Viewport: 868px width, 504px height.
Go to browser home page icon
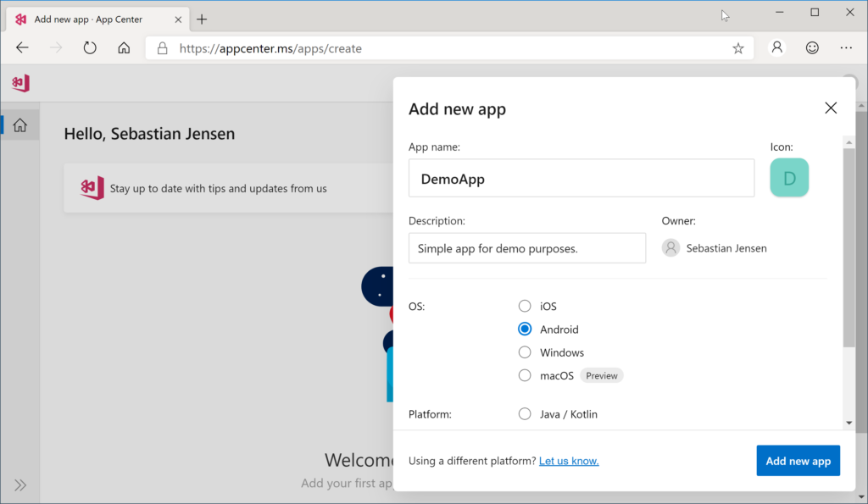(x=124, y=48)
